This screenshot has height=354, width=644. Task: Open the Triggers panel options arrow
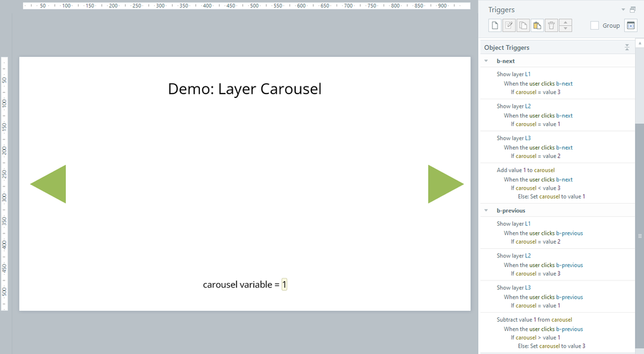tap(623, 10)
